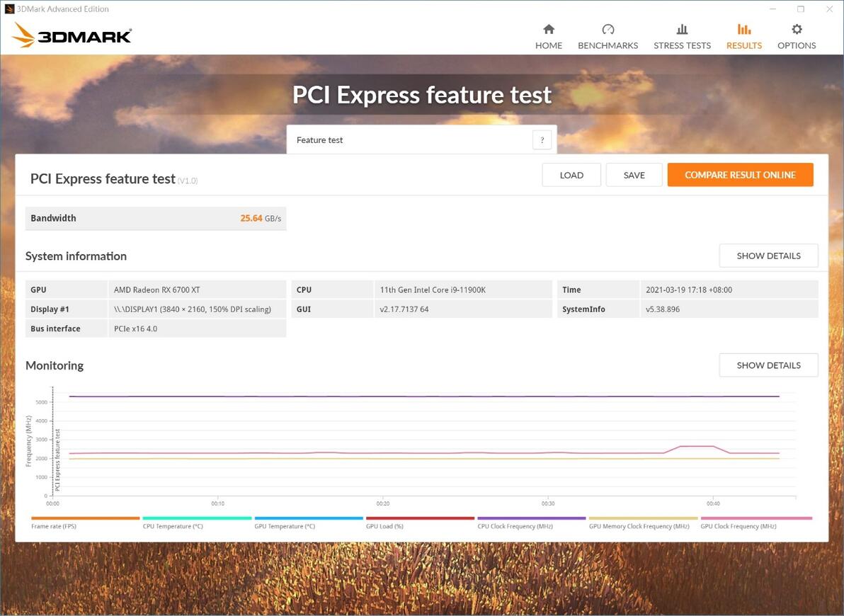Toggle CPU Clock Frequency legend
Screen dimensions: 844x616
(531, 523)
